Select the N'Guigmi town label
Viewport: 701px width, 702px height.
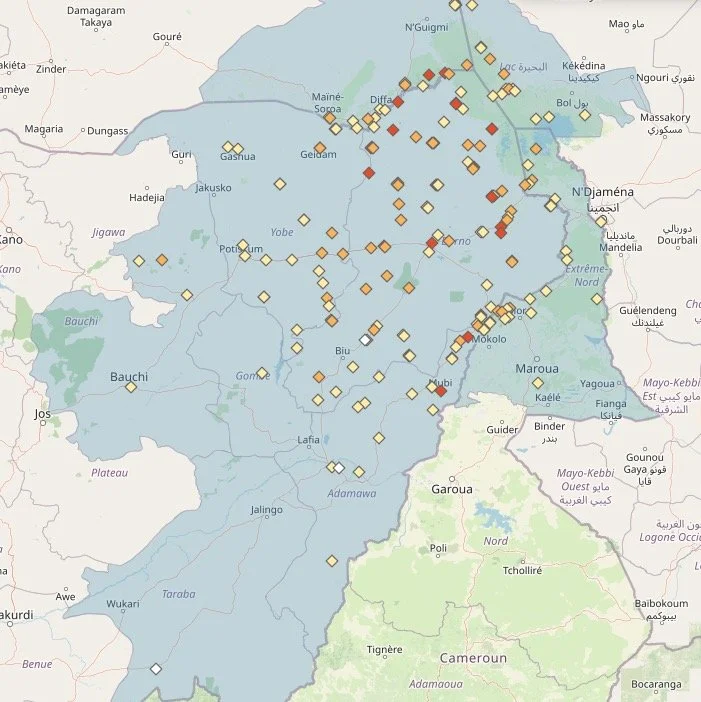(426, 27)
